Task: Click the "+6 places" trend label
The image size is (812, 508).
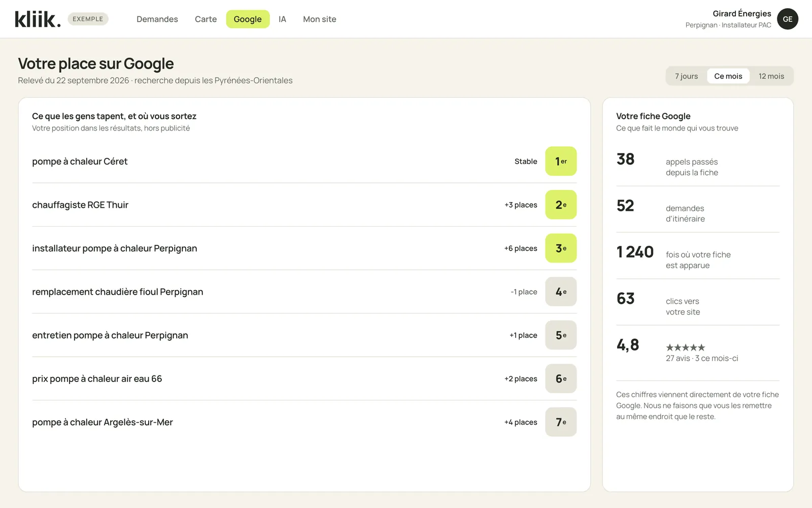Action: pyautogui.click(x=521, y=248)
